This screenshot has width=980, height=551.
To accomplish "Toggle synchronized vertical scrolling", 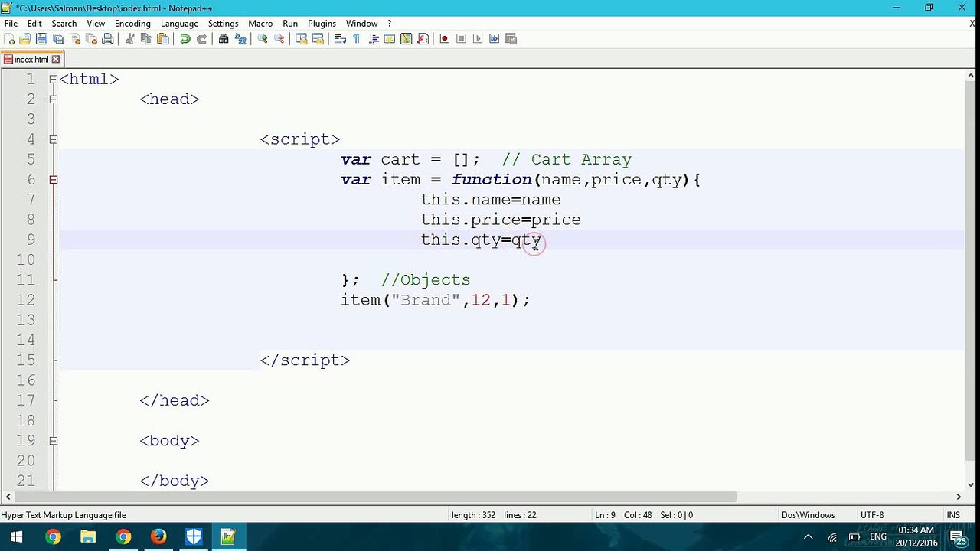I will [302, 39].
